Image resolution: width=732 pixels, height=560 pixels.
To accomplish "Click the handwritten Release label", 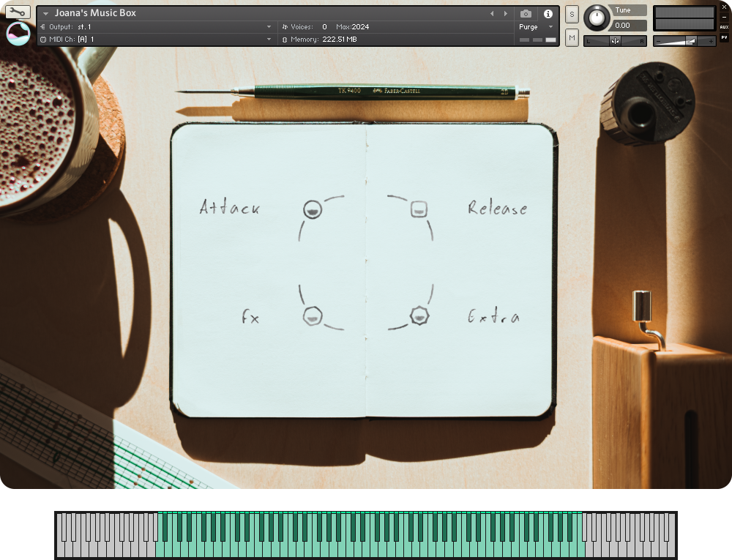I will click(x=498, y=208).
